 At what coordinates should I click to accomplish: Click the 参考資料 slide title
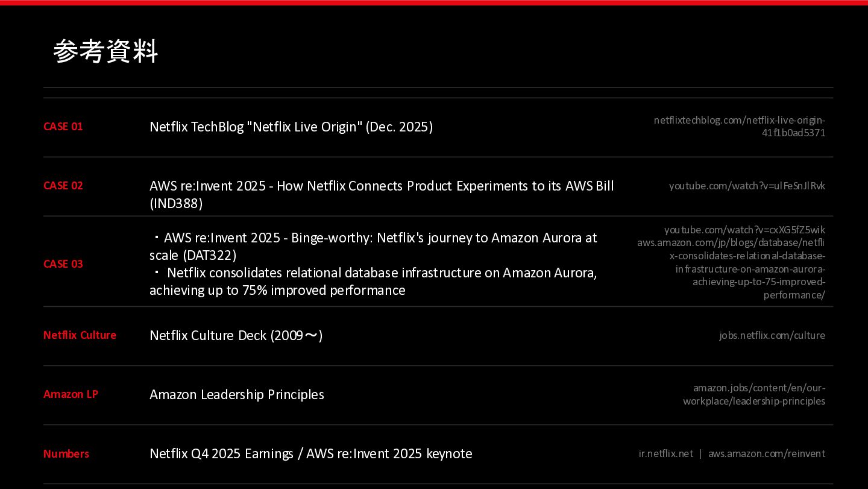click(105, 51)
